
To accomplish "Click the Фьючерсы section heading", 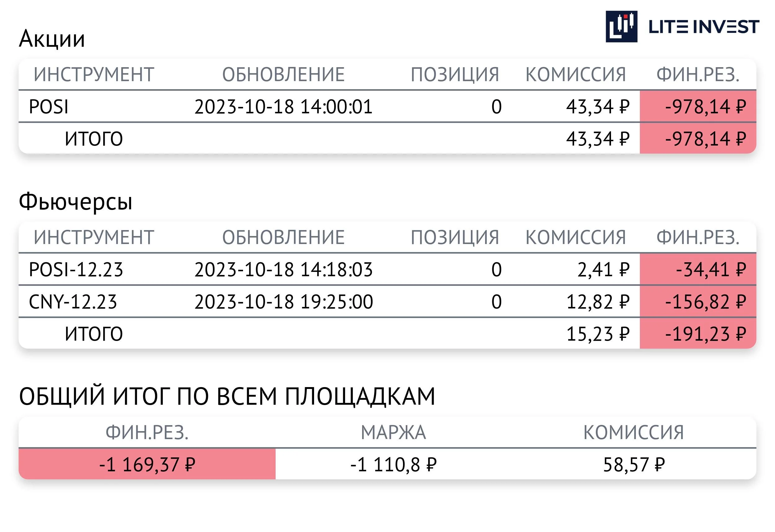I will point(76,202).
